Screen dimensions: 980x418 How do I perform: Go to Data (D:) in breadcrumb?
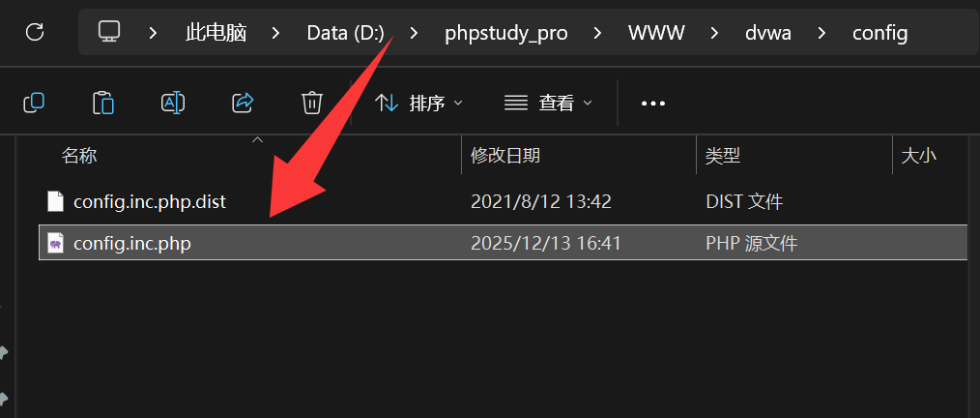coord(346,33)
